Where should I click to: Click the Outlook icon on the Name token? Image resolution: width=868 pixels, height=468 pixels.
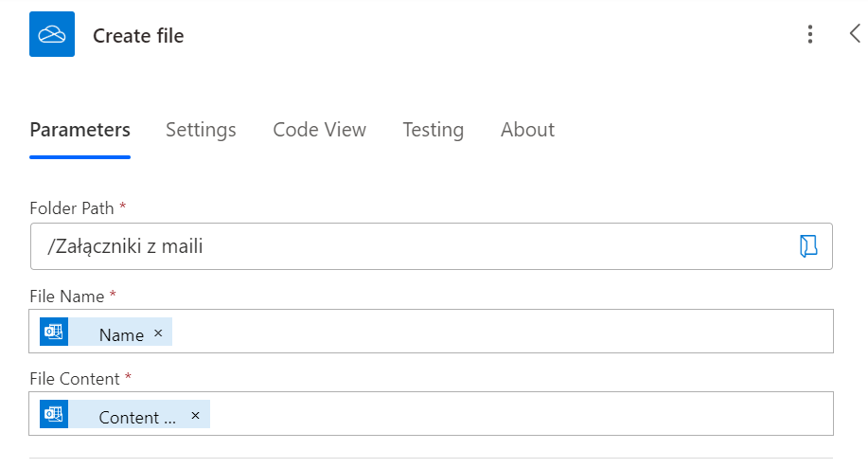click(54, 333)
